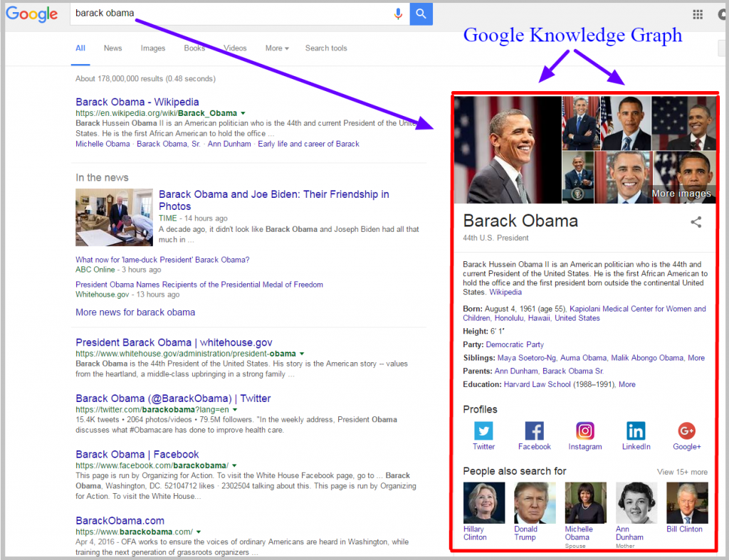Open Malik Abongo Obama sibling link
Image resolution: width=729 pixels, height=560 pixels.
647,358
